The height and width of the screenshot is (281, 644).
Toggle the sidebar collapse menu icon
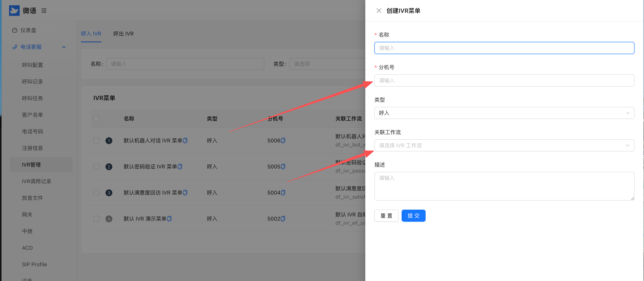coord(44,11)
